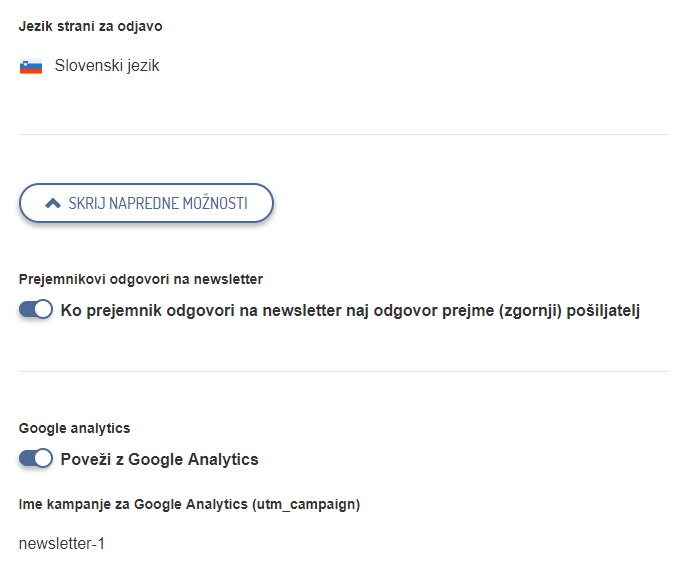This screenshot has width=692, height=578.
Task: Click the 'Jezik strani za odjavo' heading
Action: pos(91,26)
